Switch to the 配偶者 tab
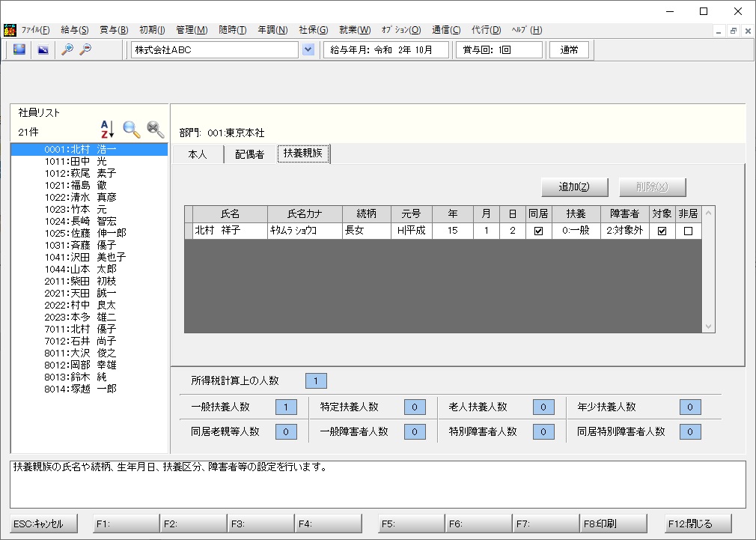The width and height of the screenshot is (756, 540). coord(250,154)
